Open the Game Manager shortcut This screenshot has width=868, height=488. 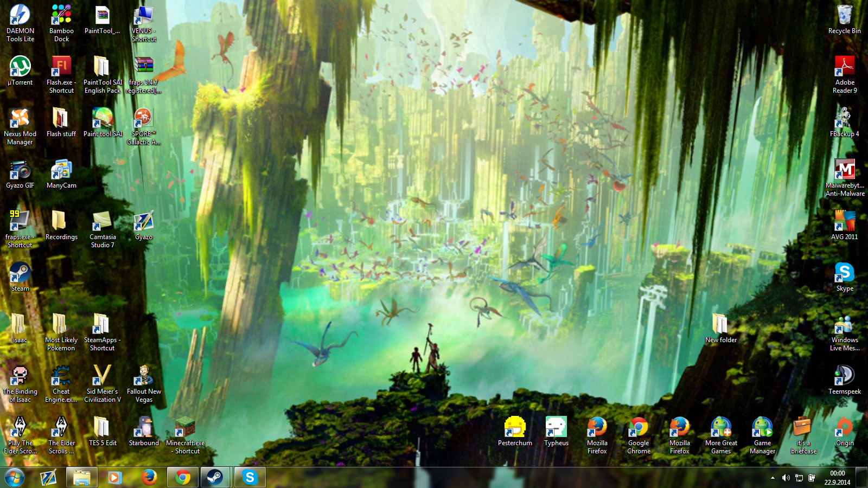pos(762,436)
